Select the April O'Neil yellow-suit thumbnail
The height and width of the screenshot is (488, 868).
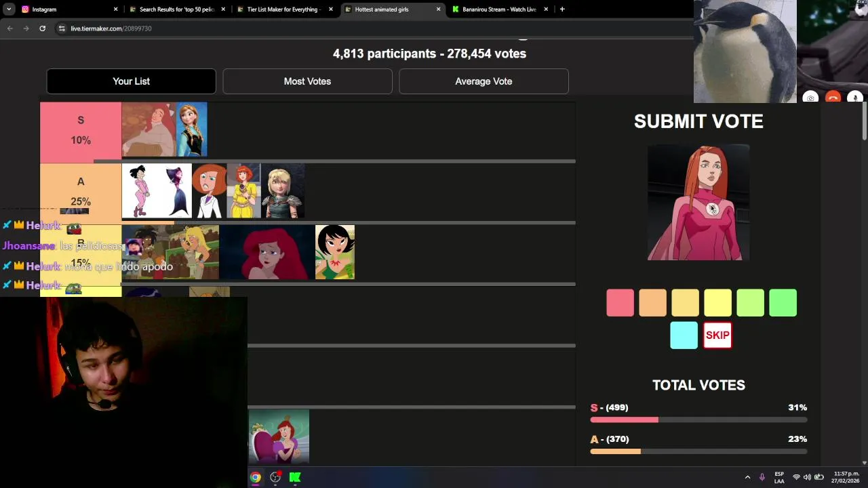coord(244,190)
